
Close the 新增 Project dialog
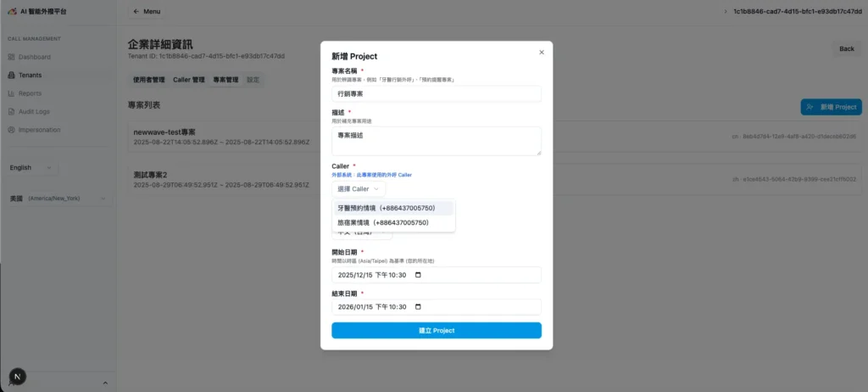tap(542, 52)
